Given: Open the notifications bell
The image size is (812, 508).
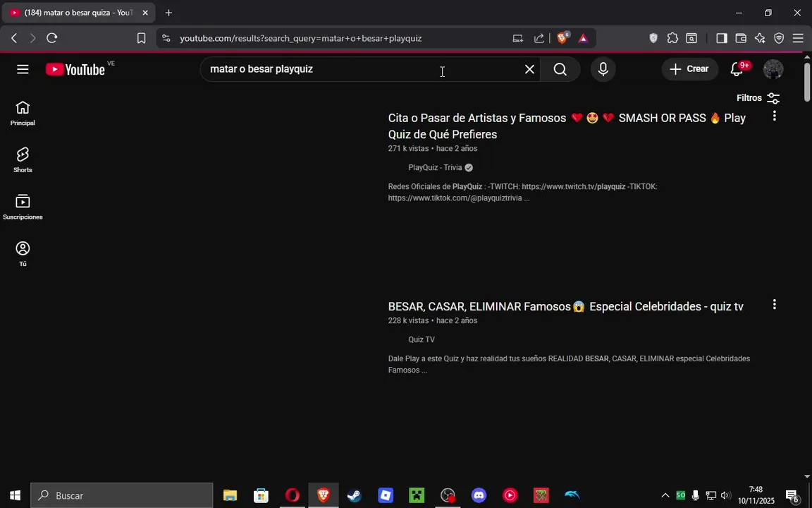Looking at the screenshot, I should pyautogui.click(x=737, y=69).
